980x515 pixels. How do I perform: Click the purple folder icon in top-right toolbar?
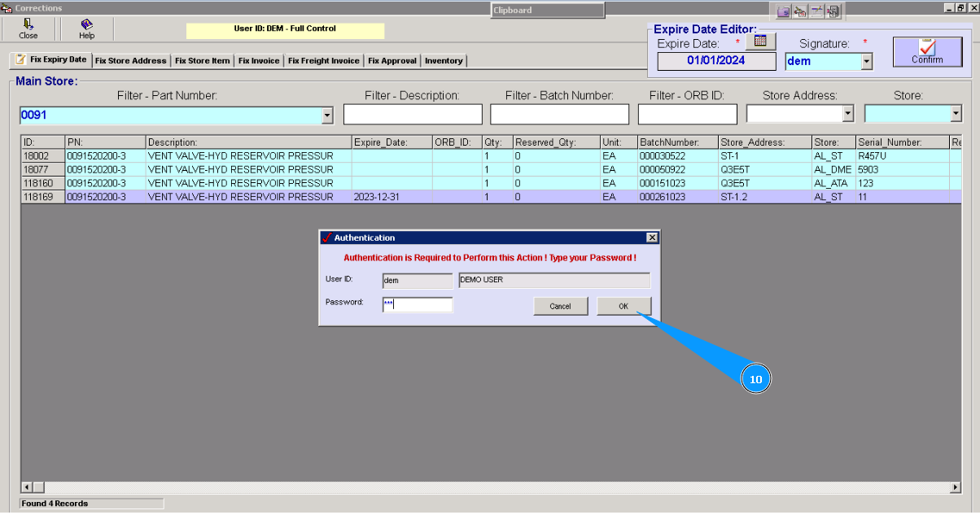tap(784, 11)
